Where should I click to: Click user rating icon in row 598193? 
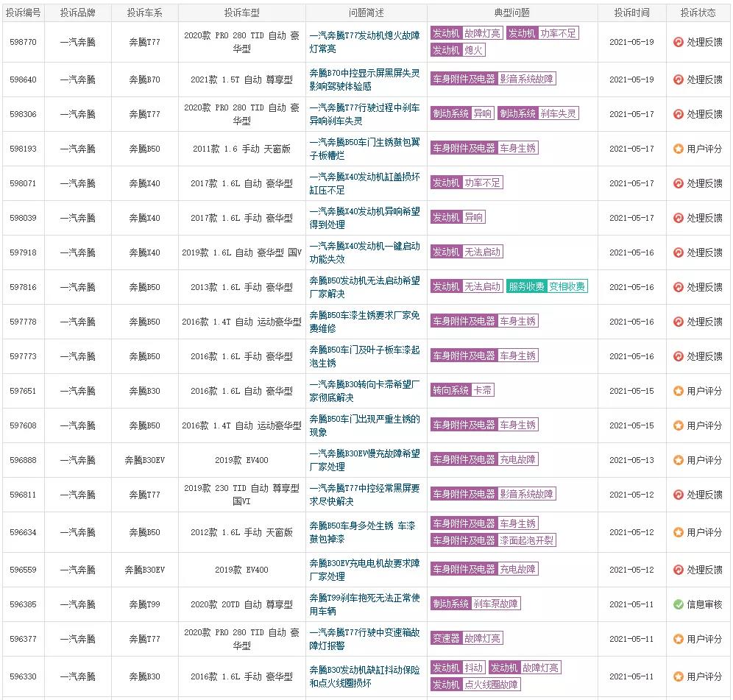678,149
